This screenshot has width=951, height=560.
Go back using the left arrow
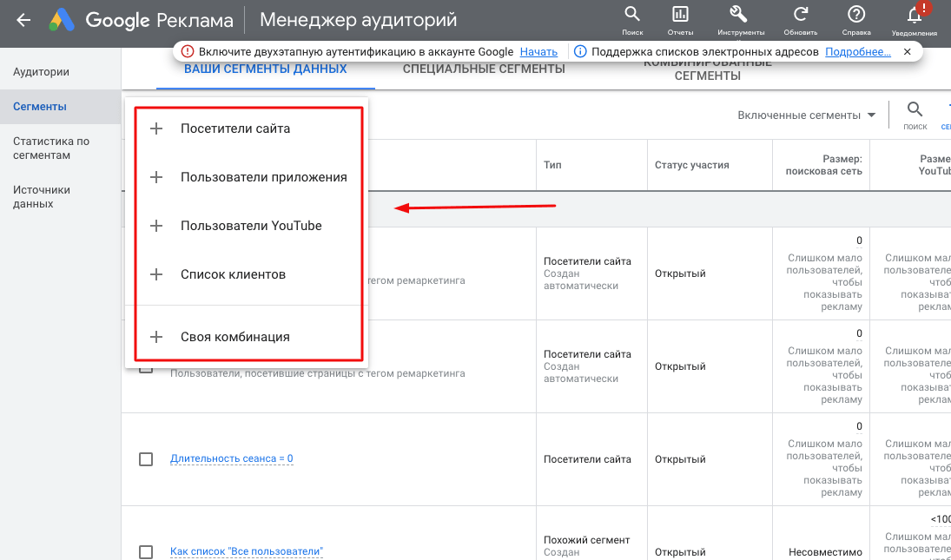point(23,20)
